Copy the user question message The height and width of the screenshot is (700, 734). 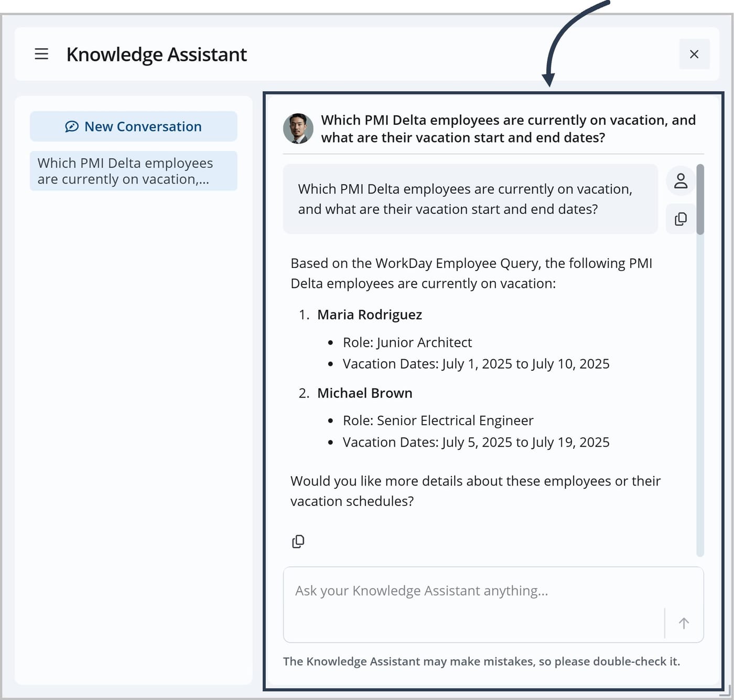pos(681,219)
